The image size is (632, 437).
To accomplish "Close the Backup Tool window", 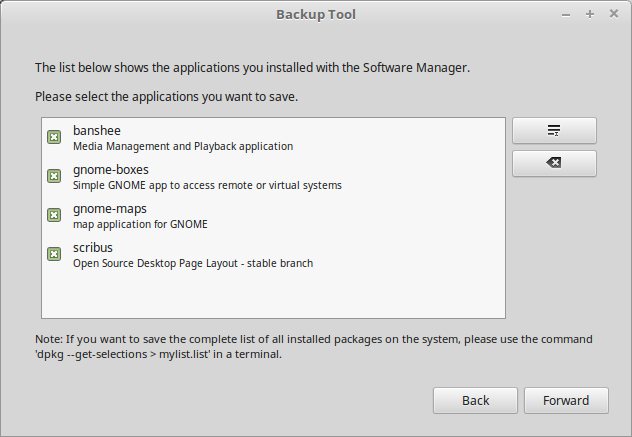I will tap(614, 14).
